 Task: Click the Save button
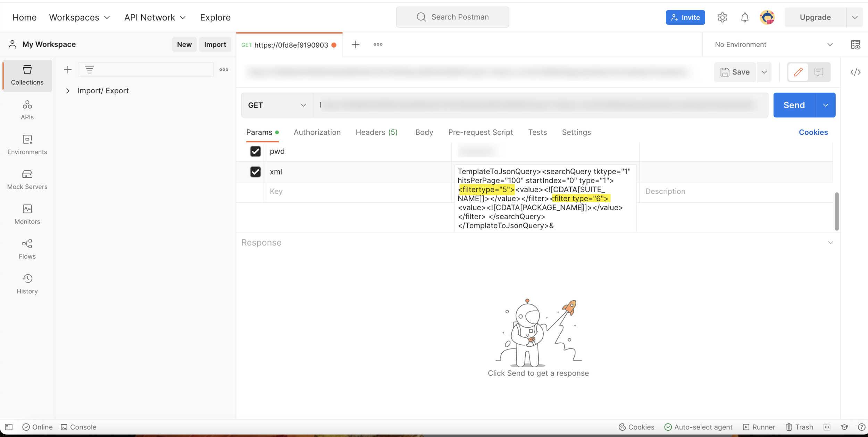[735, 72]
